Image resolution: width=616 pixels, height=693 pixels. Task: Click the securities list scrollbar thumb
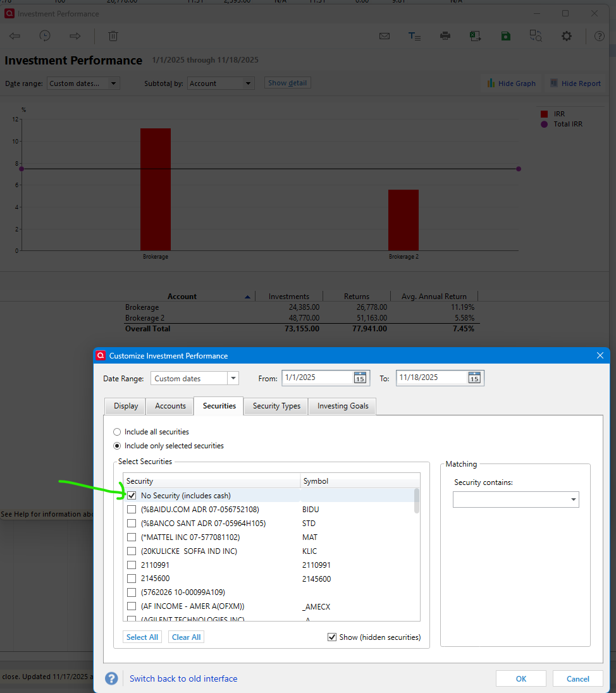coord(417,501)
